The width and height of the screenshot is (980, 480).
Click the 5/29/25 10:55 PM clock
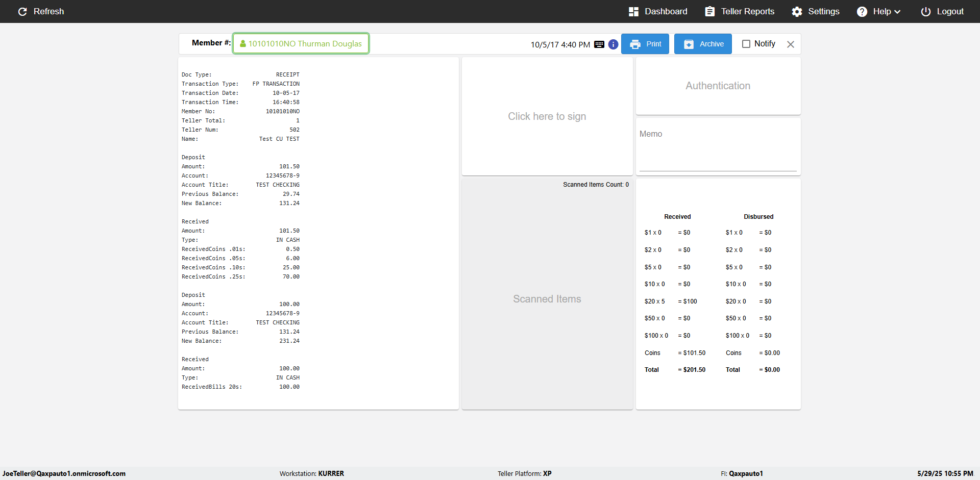(x=945, y=473)
